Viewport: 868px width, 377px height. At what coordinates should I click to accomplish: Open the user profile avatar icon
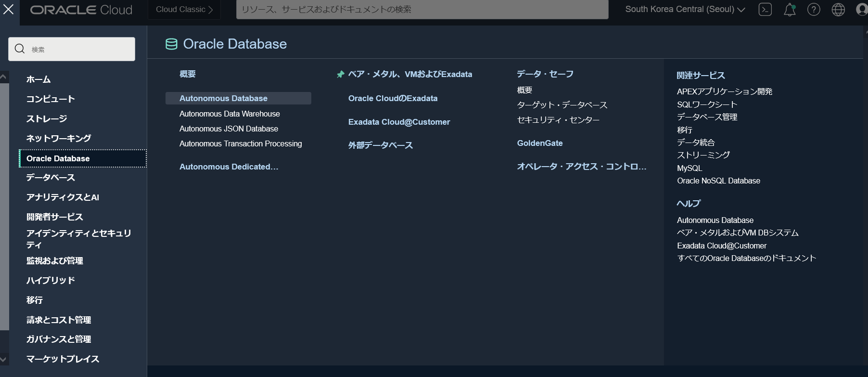[862, 10]
